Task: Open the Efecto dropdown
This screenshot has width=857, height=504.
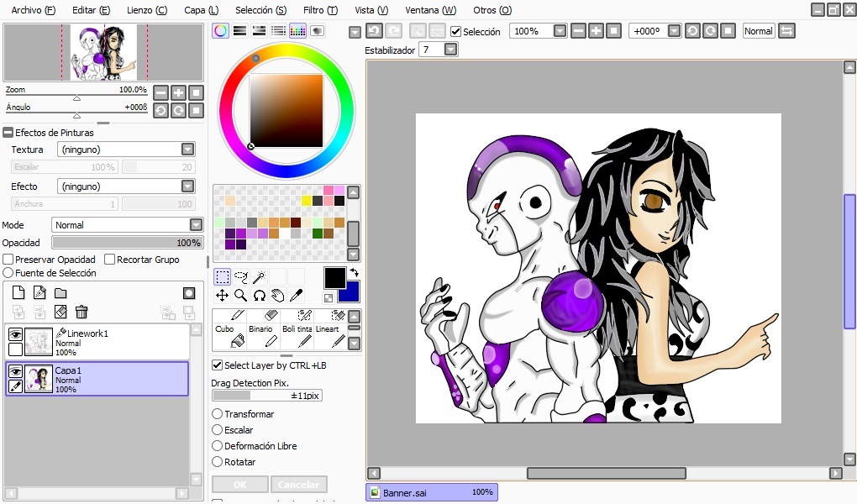Action: pos(187,186)
